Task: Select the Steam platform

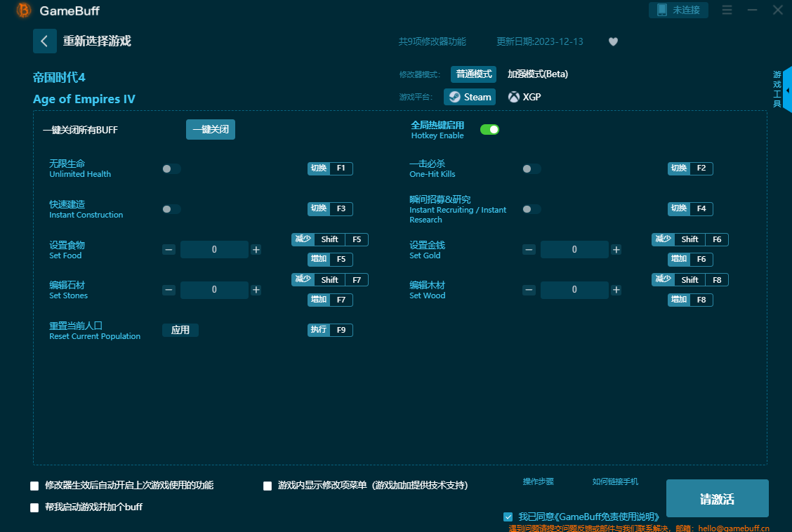Action: [x=470, y=97]
